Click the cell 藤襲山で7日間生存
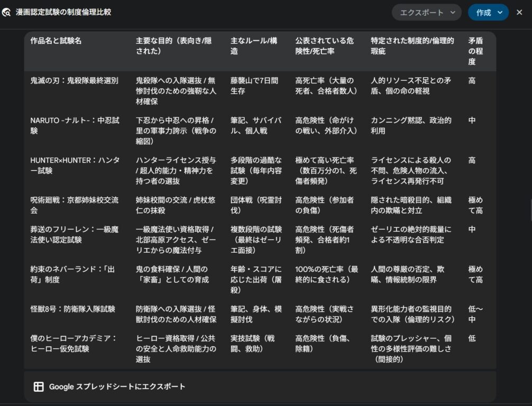 254,86
